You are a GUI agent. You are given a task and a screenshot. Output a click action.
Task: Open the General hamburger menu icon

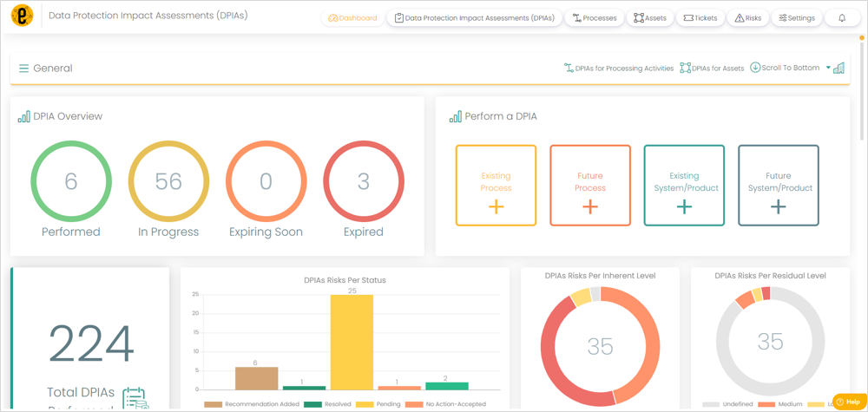click(x=23, y=69)
